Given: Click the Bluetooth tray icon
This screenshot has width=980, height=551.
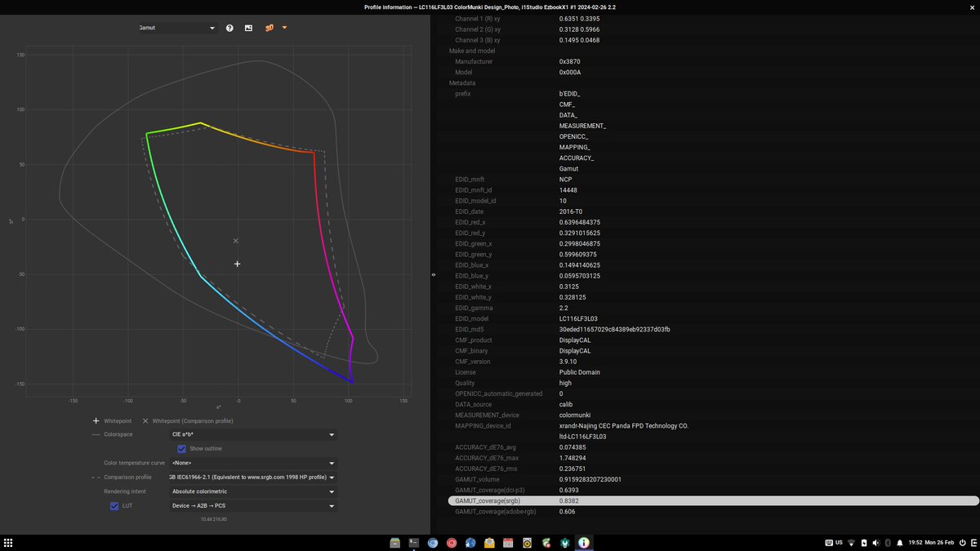Looking at the screenshot, I should click(887, 543).
